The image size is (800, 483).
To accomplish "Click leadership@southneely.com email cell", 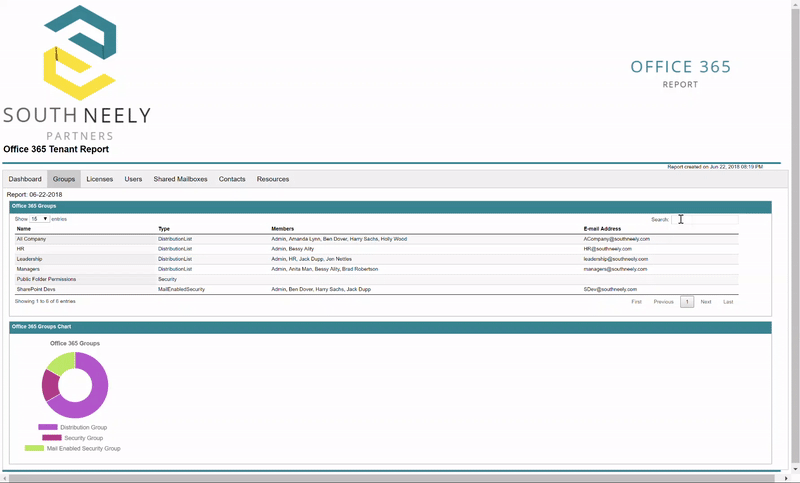I will (616, 259).
